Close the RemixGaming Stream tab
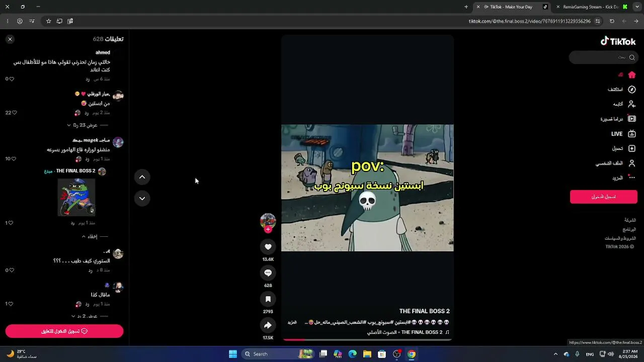 tap(558, 7)
